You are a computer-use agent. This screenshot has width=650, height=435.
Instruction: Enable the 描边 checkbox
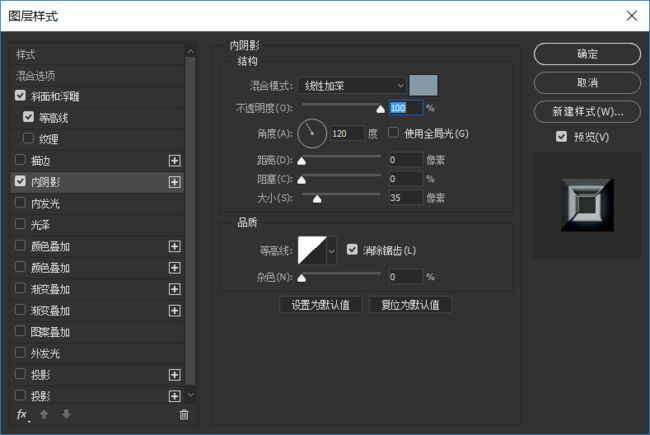click(20, 160)
